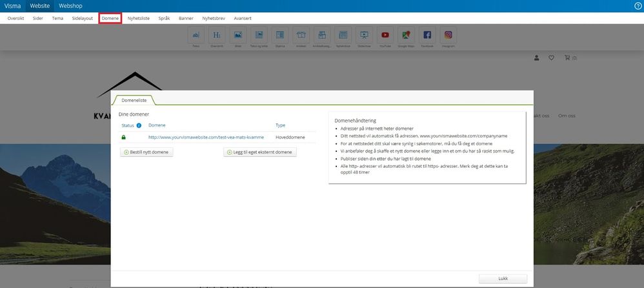644x288 pixels.
Task: Select the Domeneliste tab
Action: (x=134, y=100)
